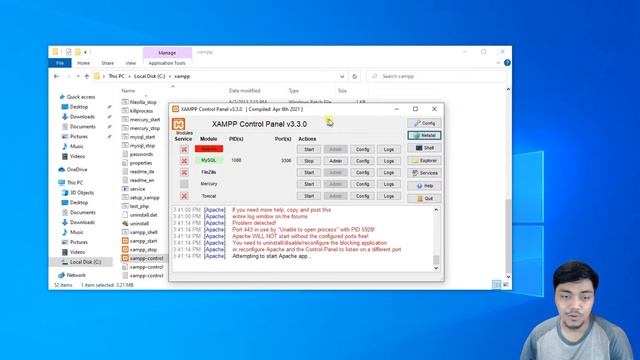Image resolution: width=640 pixels, height=360 pixels.
Task: Expand breadcrumb arrow after Local Disk (C:)
Action: click(170, 76)
